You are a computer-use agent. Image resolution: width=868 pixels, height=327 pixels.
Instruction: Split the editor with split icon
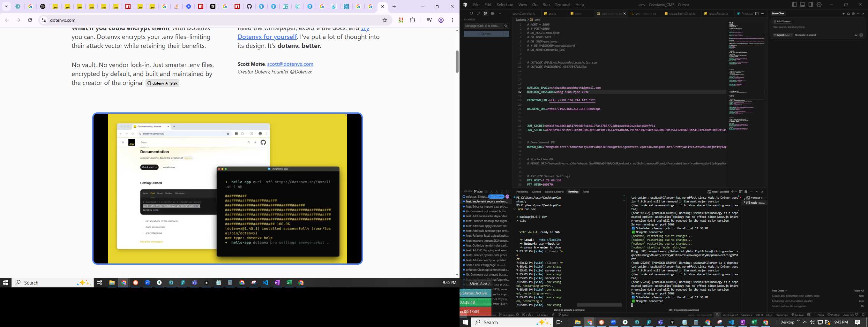pyautogui.click(x=757, y=14)
